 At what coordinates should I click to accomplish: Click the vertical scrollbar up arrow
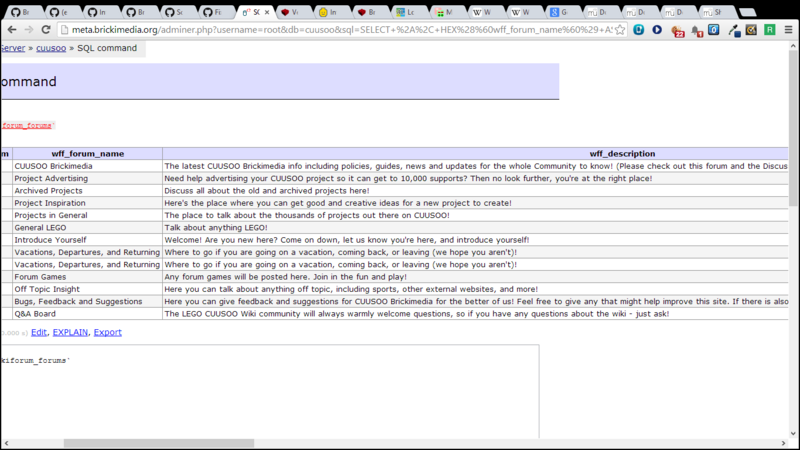pos(793,46)
